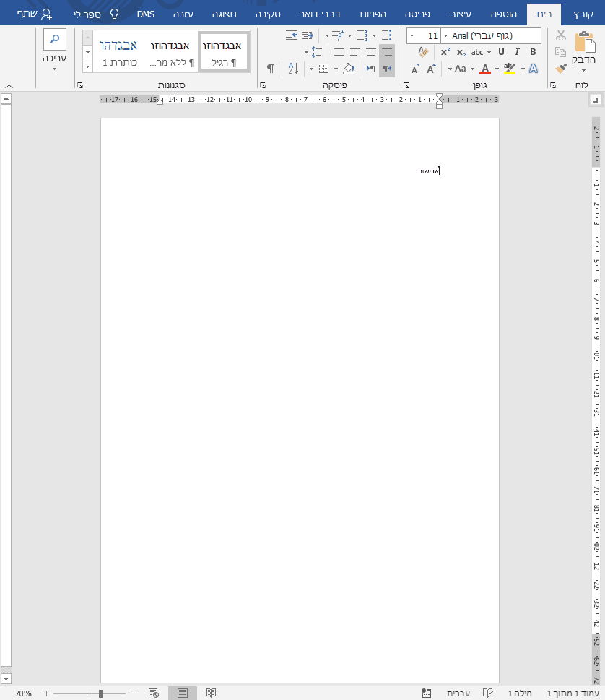
Task: Open the Paragraph dialog launcher (פיסקה)
Action: pos(263,85)
